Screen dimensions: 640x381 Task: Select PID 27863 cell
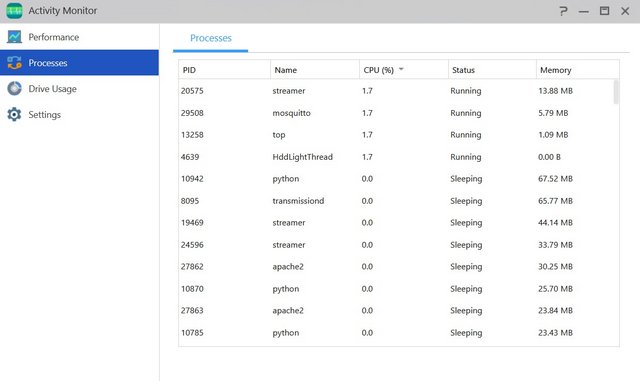[192, 310]
